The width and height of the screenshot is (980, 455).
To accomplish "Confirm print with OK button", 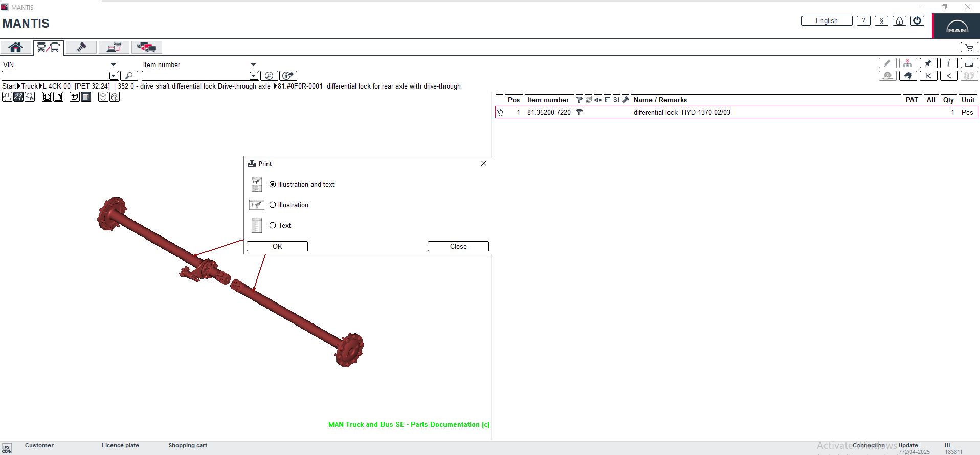I will [277, 246].
